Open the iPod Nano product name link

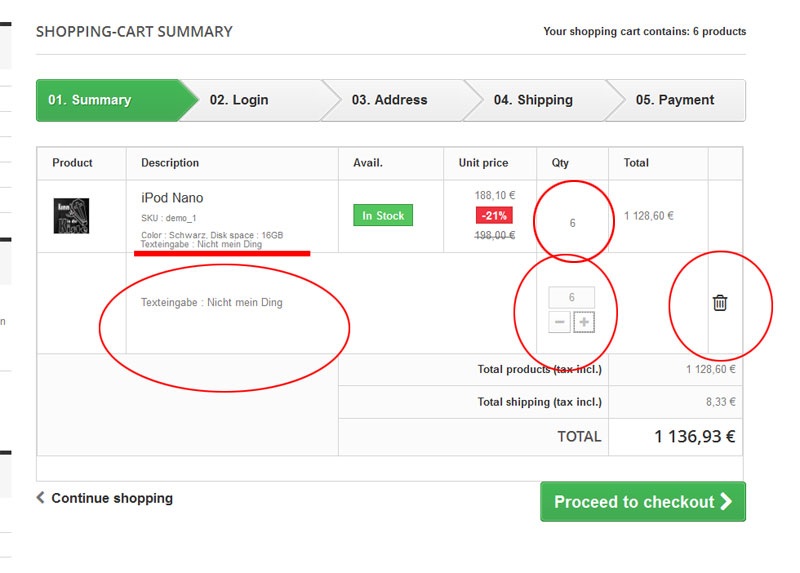point(172,198)
